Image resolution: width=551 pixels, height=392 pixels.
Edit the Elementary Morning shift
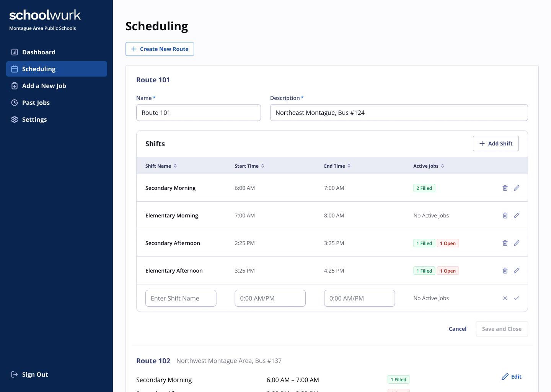517,216
